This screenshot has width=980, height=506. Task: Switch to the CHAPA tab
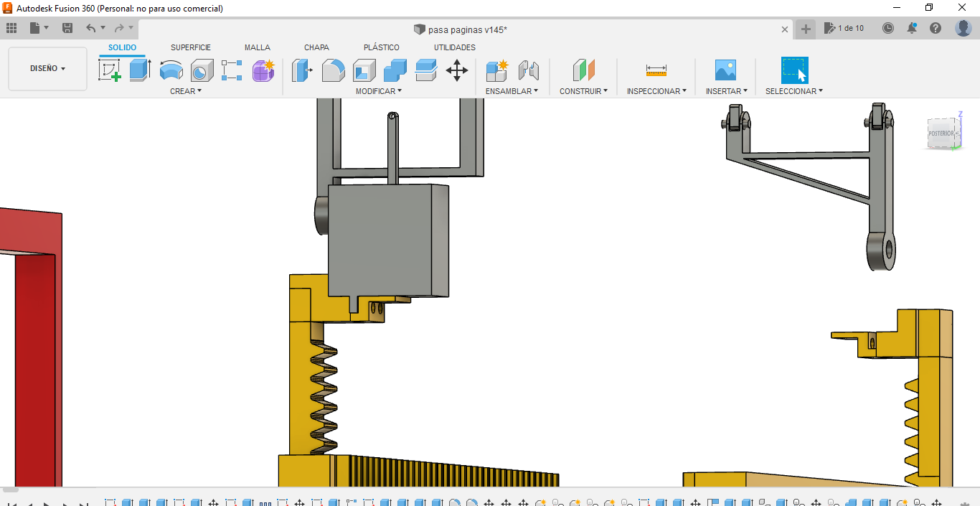coord(316,47)
